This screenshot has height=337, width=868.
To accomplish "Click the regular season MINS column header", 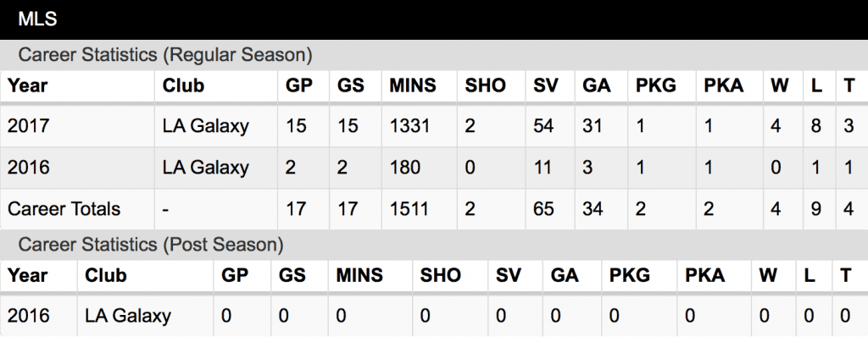I will [413, 86].
